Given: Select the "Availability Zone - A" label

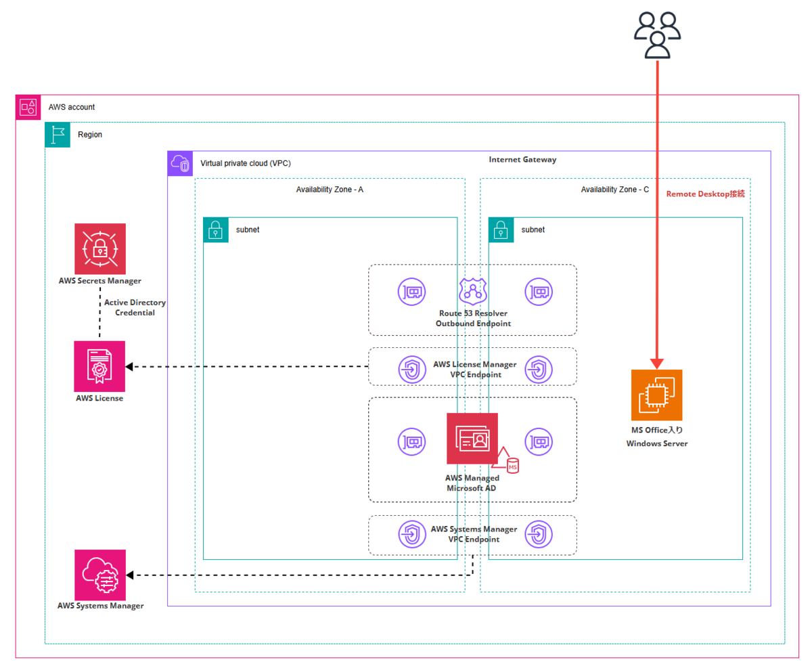Looking at the screenshot, I should coord(330,190).
